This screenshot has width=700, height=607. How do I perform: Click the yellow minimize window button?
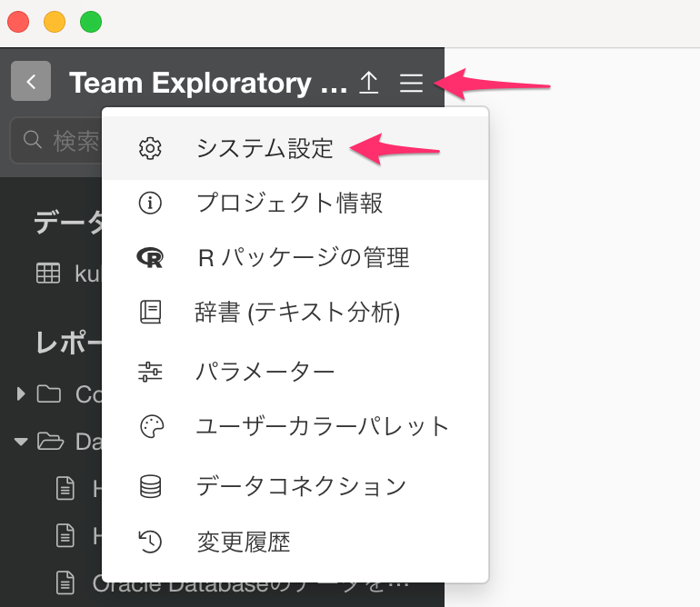pos(55,22)
